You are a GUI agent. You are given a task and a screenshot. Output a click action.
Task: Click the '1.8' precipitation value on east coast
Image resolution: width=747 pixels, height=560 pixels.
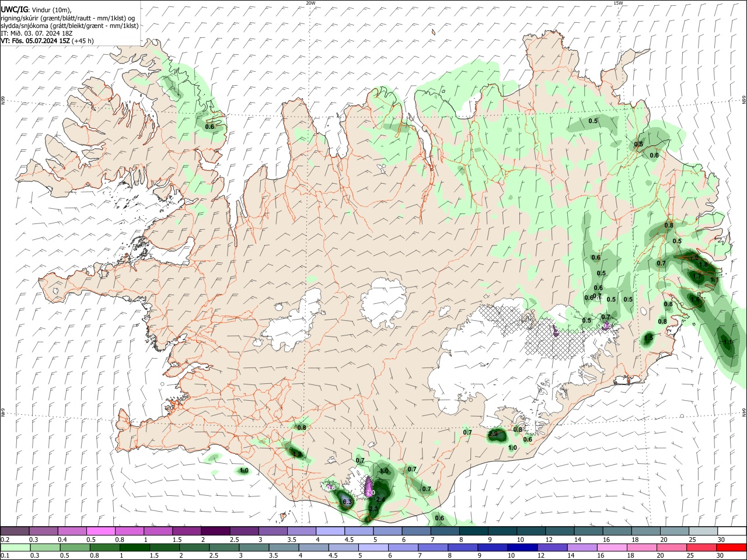[x=703, y=264]
